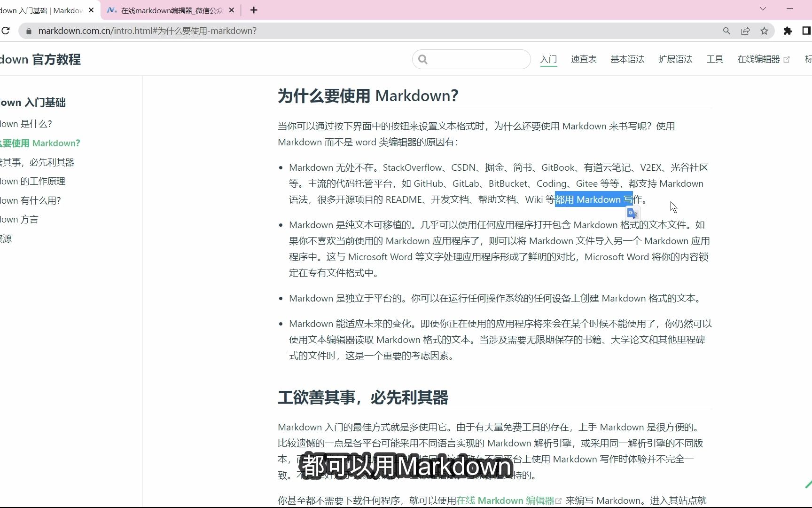This screenshot has width=812, height=508.
Task: Open the 入门 nav item
Action: pyautogui.click(x=548, y=59)
